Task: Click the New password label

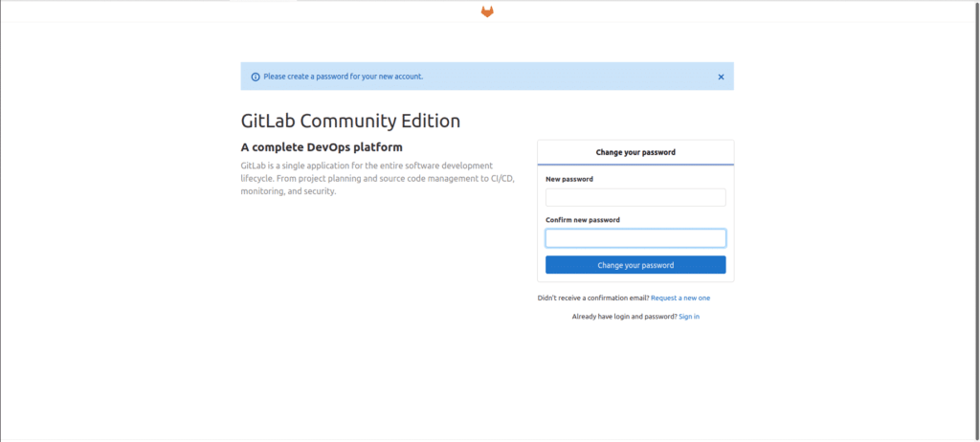Action: [569, 179]
